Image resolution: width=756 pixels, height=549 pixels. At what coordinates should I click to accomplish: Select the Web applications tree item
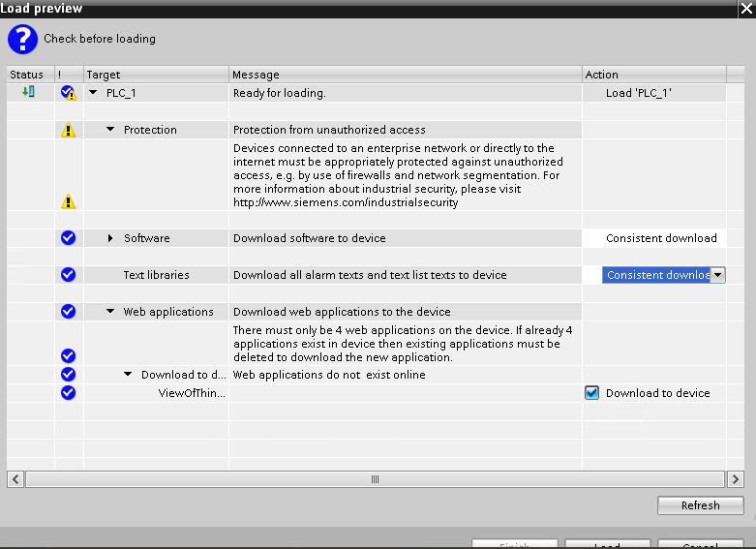tap(168, 312)
